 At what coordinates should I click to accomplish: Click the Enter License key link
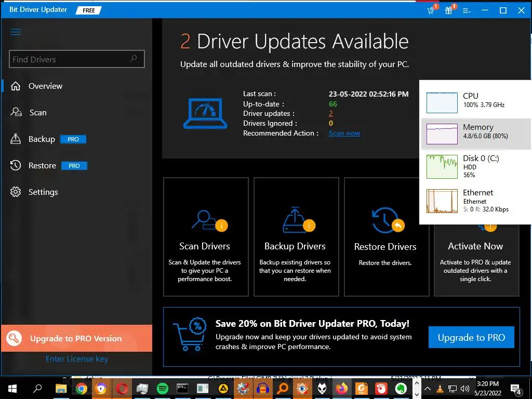click(77, 359)
